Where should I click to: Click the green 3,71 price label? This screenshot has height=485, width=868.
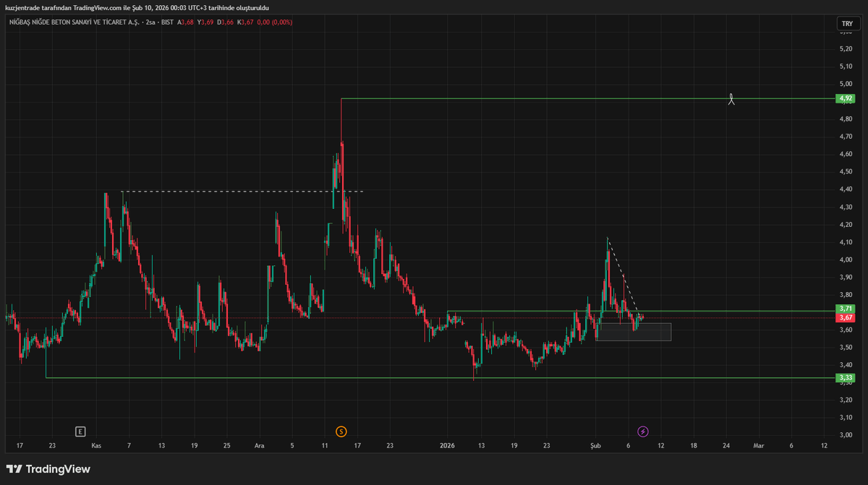coord(846,309)
